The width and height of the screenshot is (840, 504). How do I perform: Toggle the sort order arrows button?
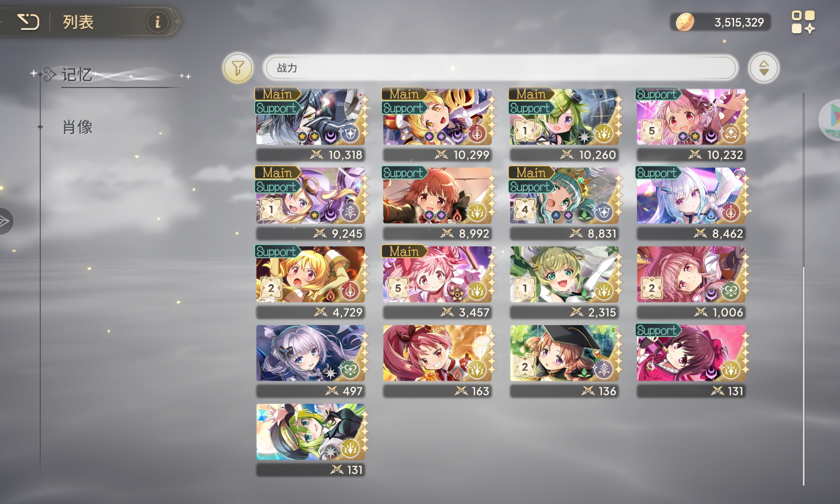[x=764, y=68]
